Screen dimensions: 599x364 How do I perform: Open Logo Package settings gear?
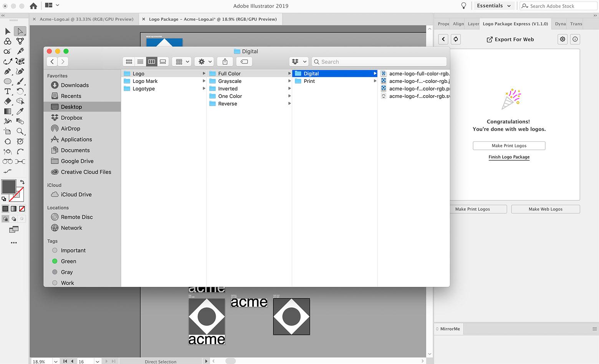tap(563, 39)
